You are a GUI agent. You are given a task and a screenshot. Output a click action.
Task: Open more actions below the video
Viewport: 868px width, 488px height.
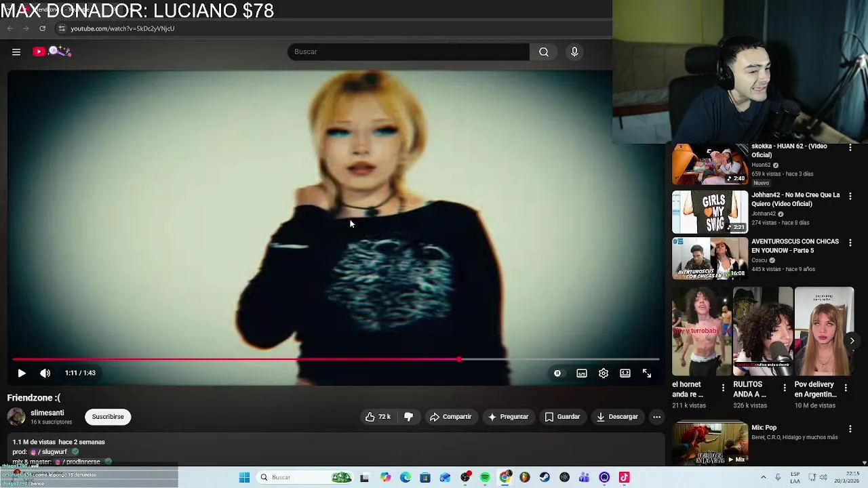pos(656,417)
